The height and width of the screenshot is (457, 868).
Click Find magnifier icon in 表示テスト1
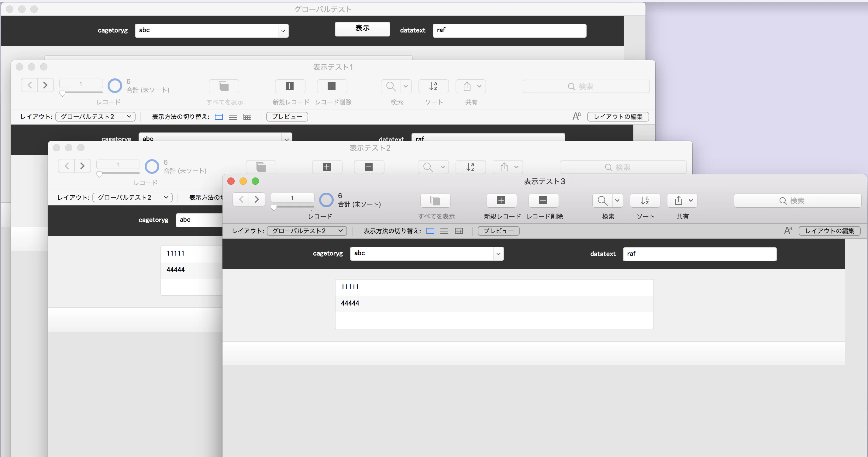[391, 86]
